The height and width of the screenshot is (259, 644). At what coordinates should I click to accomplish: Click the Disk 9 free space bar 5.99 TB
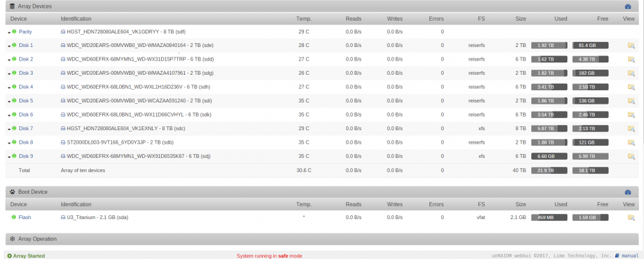(590, 156)
